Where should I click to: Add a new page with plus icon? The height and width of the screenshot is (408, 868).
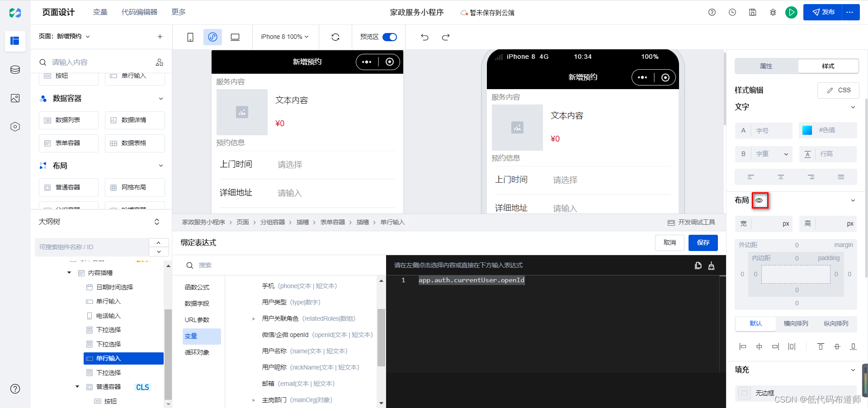point(160,37)
